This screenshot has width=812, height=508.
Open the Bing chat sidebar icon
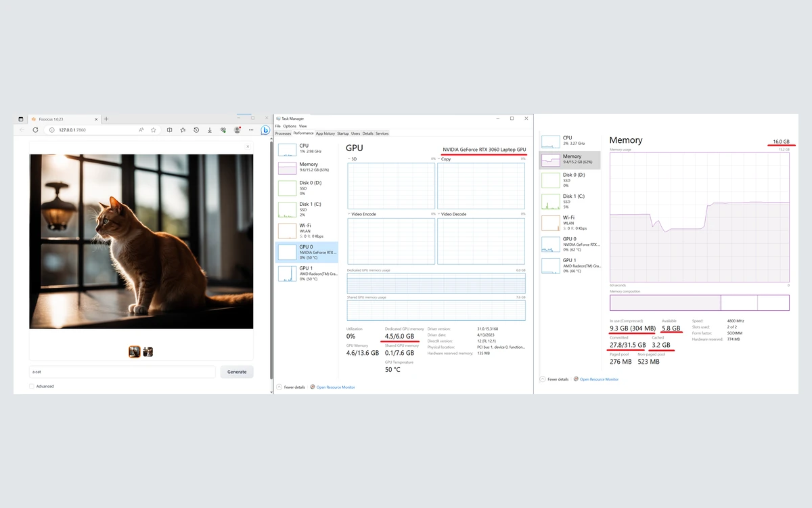tap(265, 129)
